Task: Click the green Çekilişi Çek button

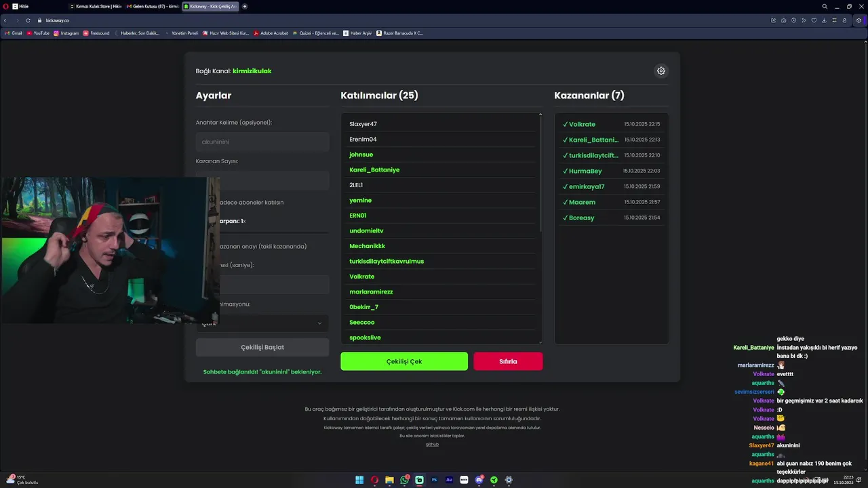Action: (x=404, y=361)
